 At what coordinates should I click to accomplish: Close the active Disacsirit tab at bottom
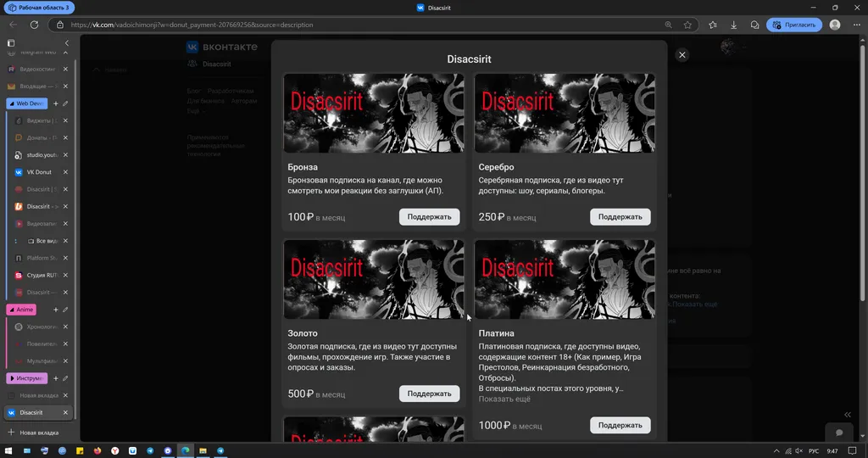pos(65,412)
